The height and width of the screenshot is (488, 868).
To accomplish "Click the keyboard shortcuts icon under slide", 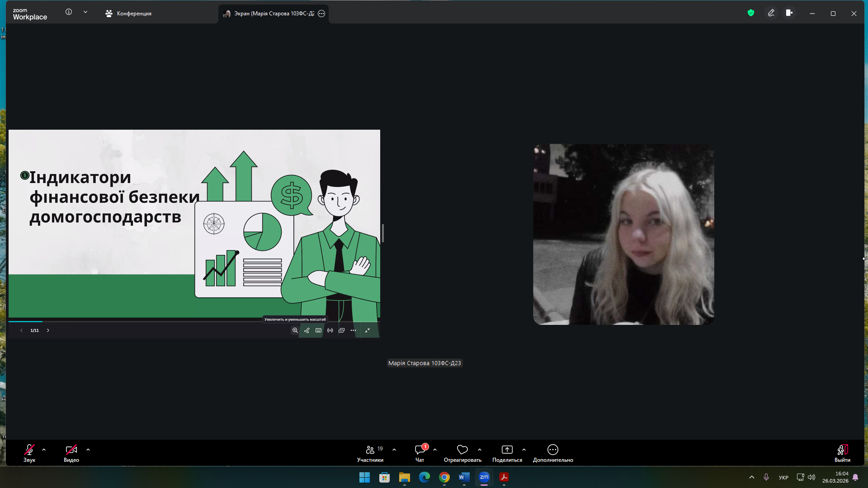I will [x=318, y=330].
